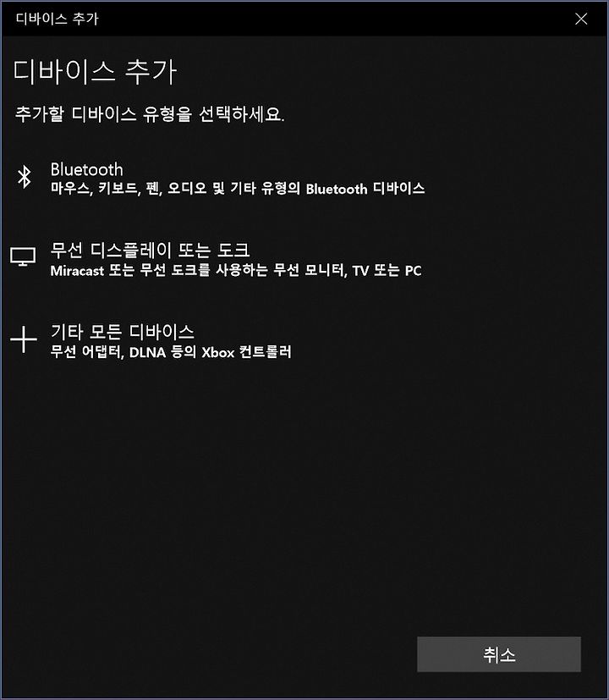The image size is (609, 700).
Task: Click the Miracast 또는 무선 도크 description
Action: [236, 271]
